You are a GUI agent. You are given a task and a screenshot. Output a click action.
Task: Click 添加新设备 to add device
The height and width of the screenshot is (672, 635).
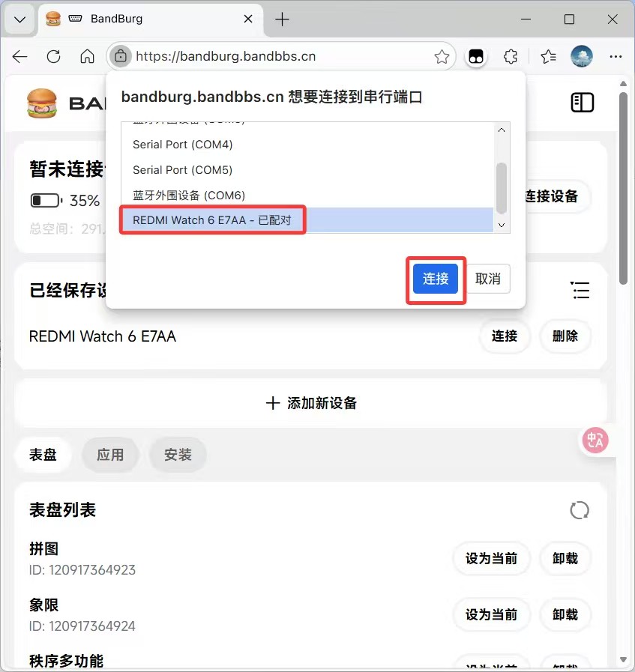311,403
